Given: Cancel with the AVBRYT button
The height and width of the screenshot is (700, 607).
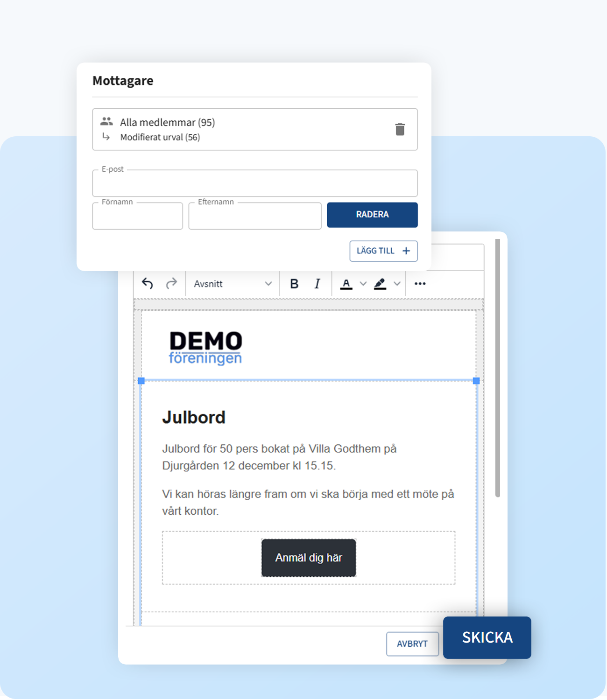Looking at the screenshot, I should click(412, 644).
